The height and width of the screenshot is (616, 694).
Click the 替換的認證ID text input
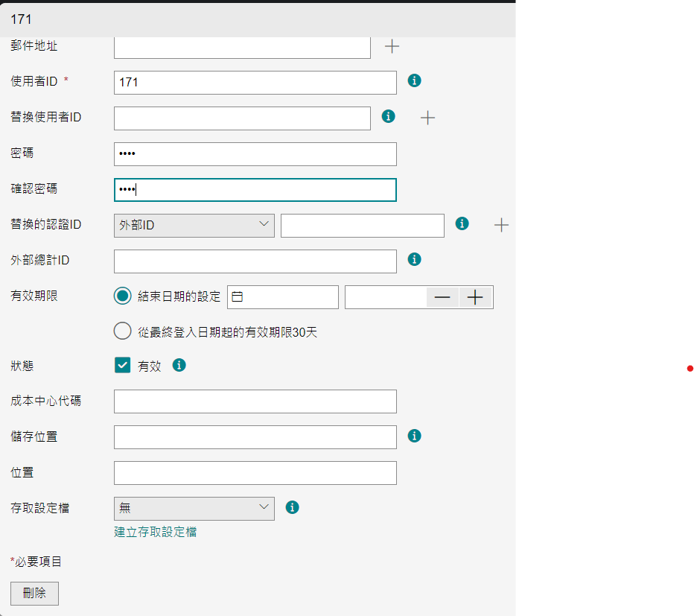point(363,226)
